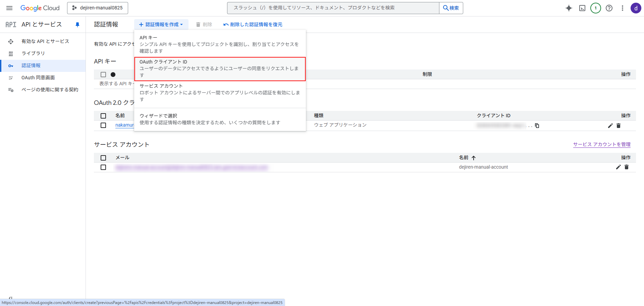Select サービス アカウント in the create menu
This screenshot has width=644, height=306.
pos(220,92)
